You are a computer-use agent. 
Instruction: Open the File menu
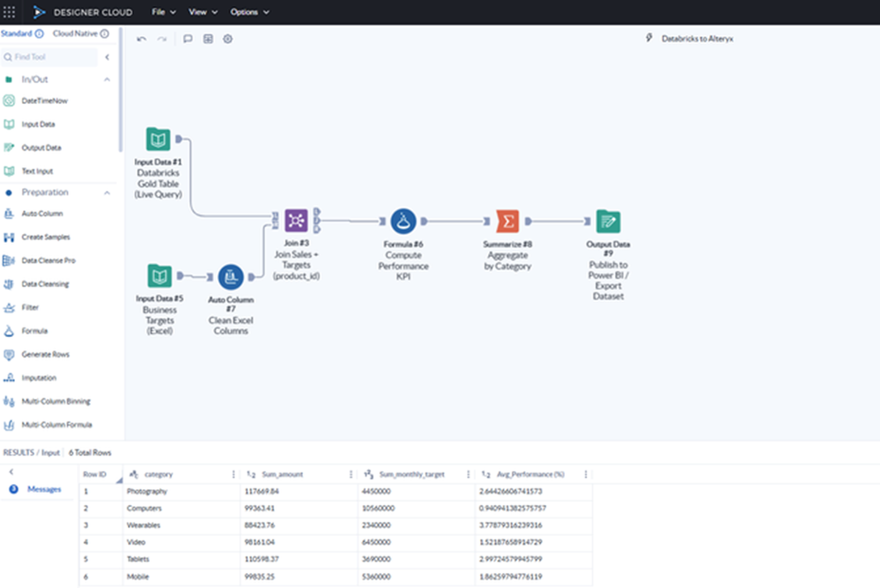coord(163,11)
